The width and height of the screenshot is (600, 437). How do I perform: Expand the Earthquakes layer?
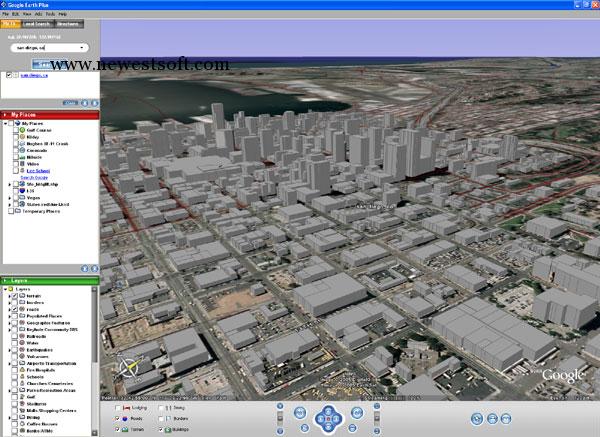(10, 350)
